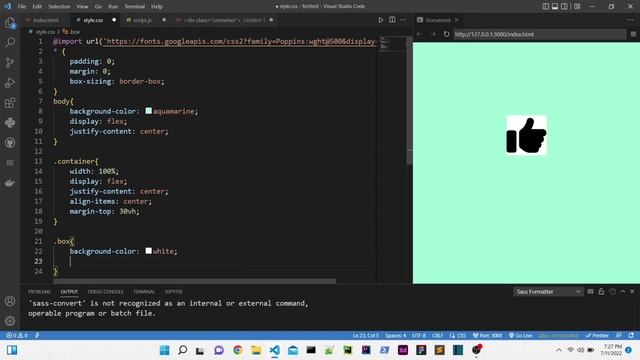Open File Explorer from the taskbar

[256, 350]
